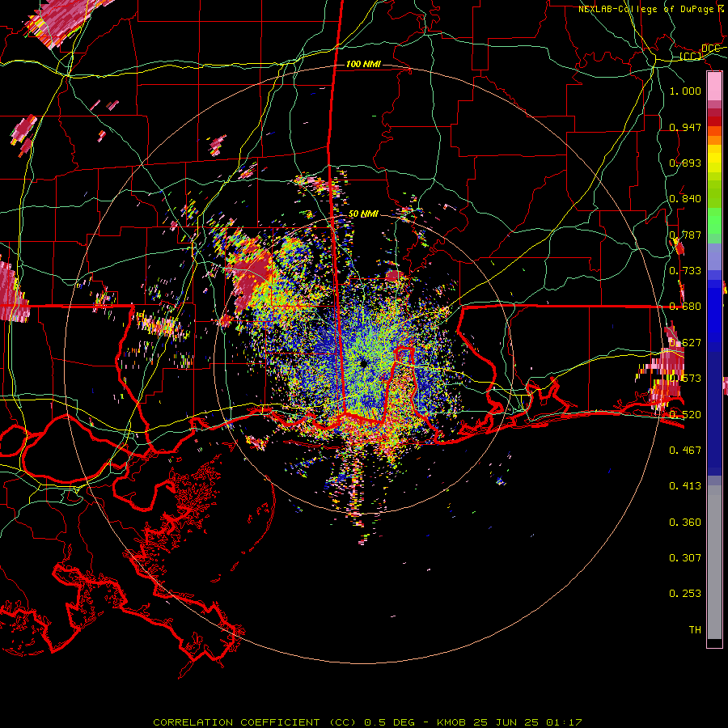Click the "0.947" color scale value
Image resolution: width=728 pixels, height=728 pixels.
pyautogui.click(x=685, y=127)
